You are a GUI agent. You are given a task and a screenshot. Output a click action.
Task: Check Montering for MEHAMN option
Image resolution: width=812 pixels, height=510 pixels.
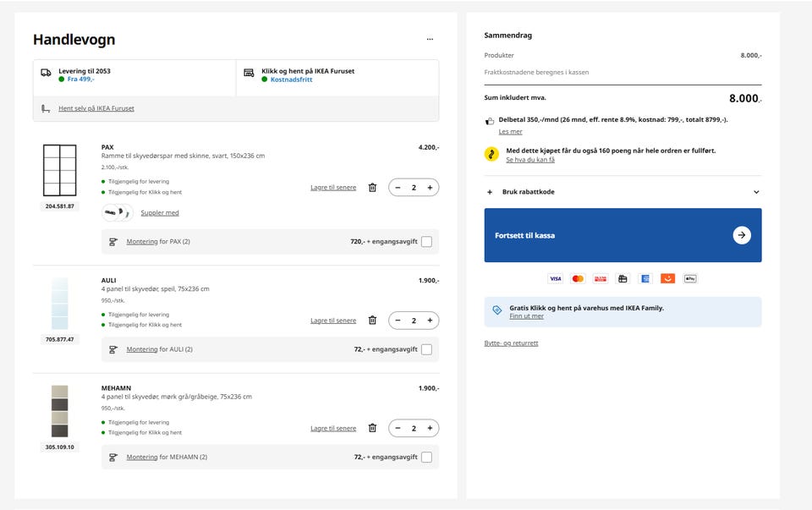[426, 458]
